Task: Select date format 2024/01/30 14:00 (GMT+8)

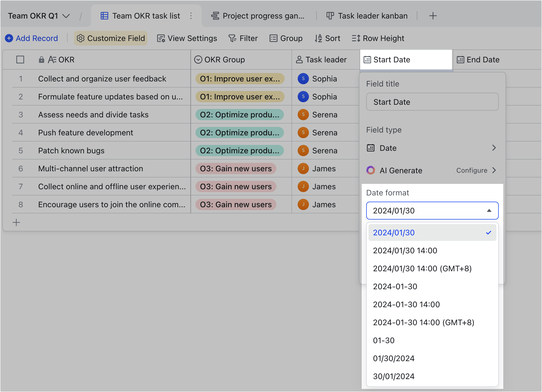Action: click(x=432, y=268)
